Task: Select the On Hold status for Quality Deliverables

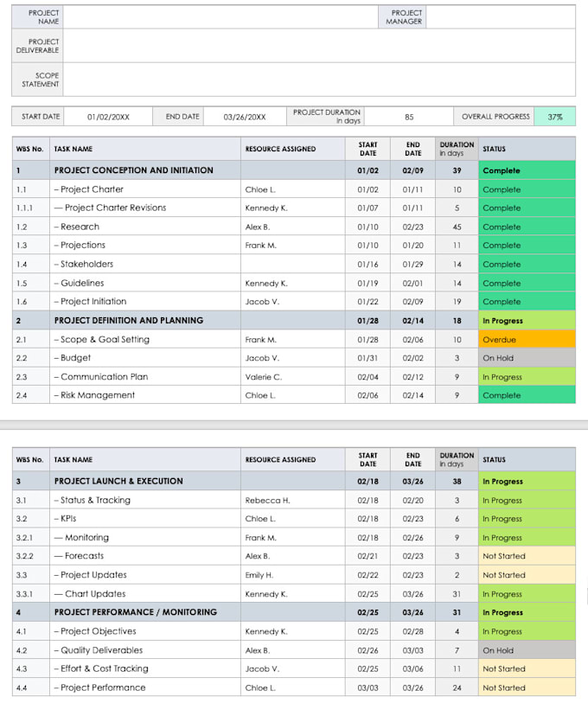Action: [527, 650]
